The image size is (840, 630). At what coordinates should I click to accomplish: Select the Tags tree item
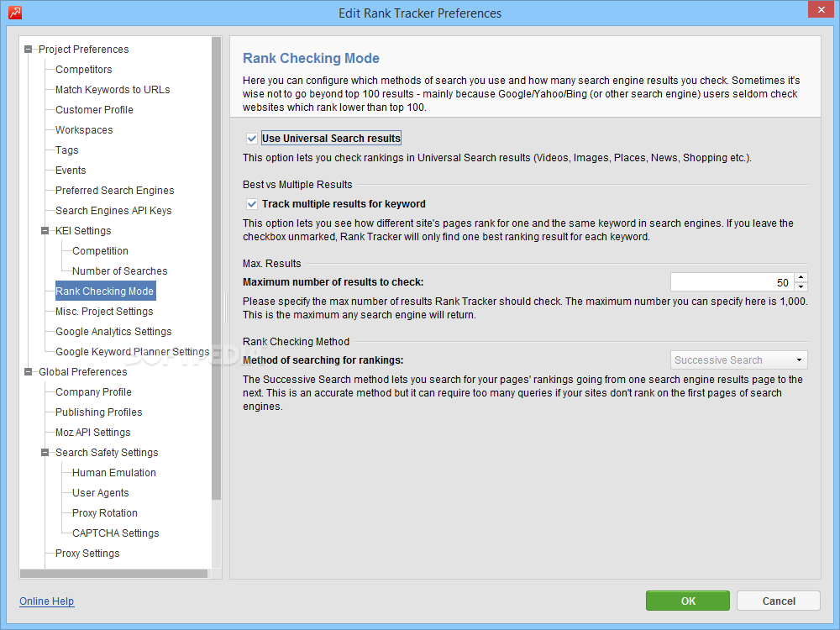67,150
